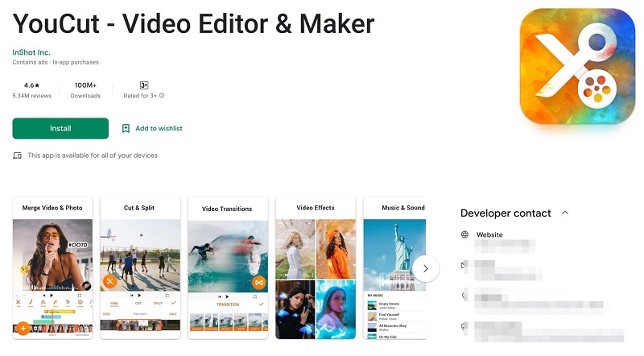Click the 4.6 star rating

click(x=31, y=85)
